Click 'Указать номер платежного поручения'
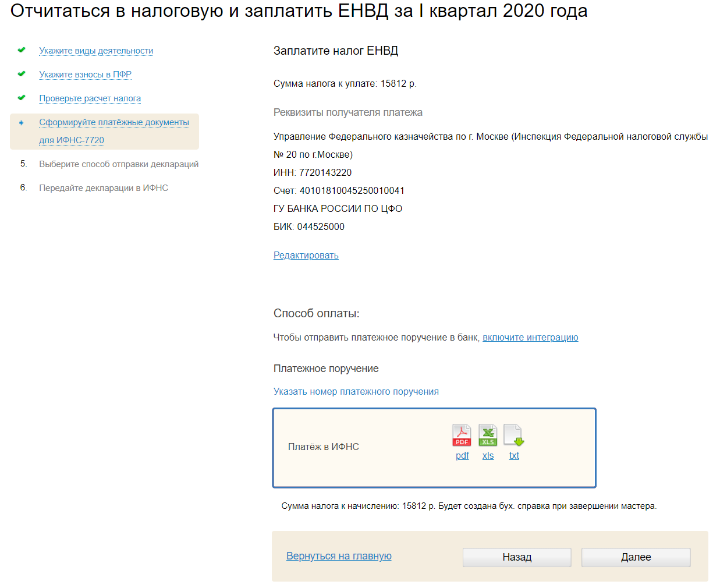The image size is (720, 588). (356, 391)
